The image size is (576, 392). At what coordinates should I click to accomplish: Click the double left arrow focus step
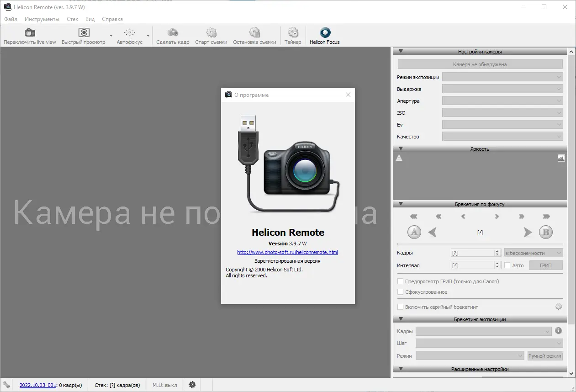pyautogui.click(x=439, y=217)
